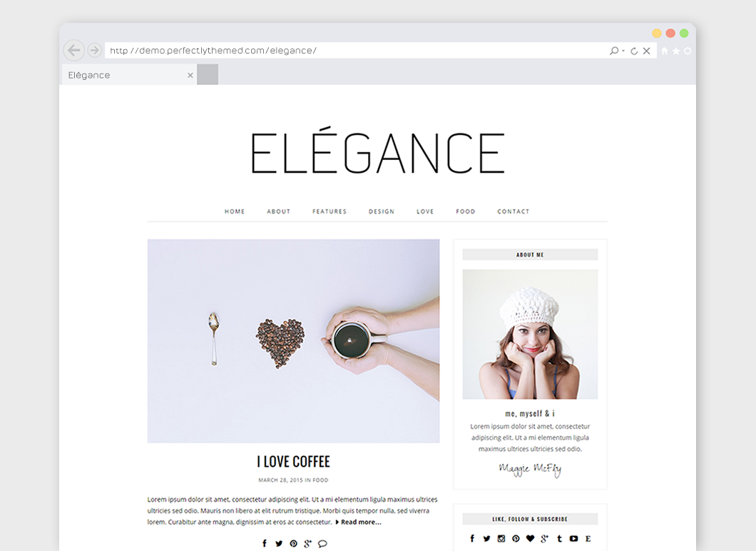Click the FOOD category link under title
This screenshot has width=756, height=551.
click(x=321, y=480)
